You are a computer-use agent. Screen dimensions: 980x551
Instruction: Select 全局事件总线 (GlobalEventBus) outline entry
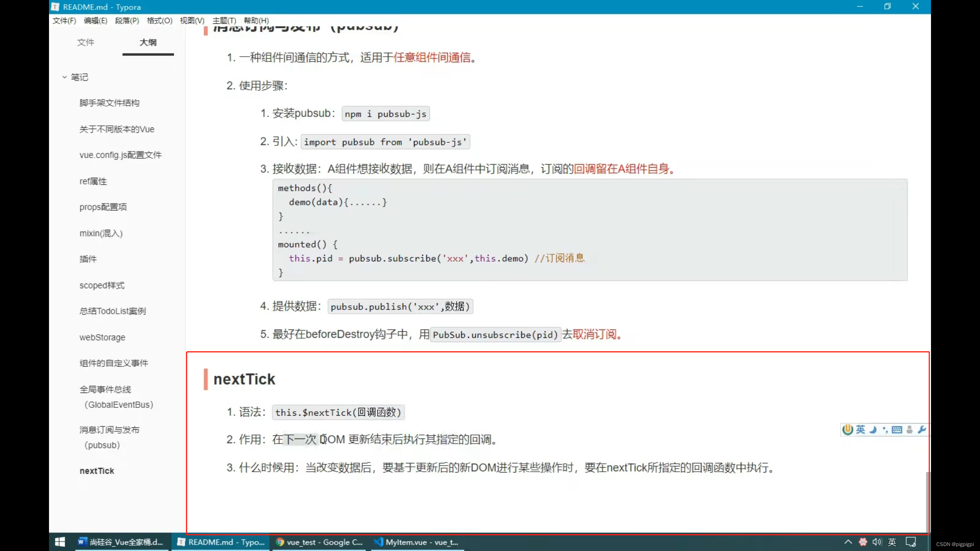pyautogui.click(x=117, y=397)
